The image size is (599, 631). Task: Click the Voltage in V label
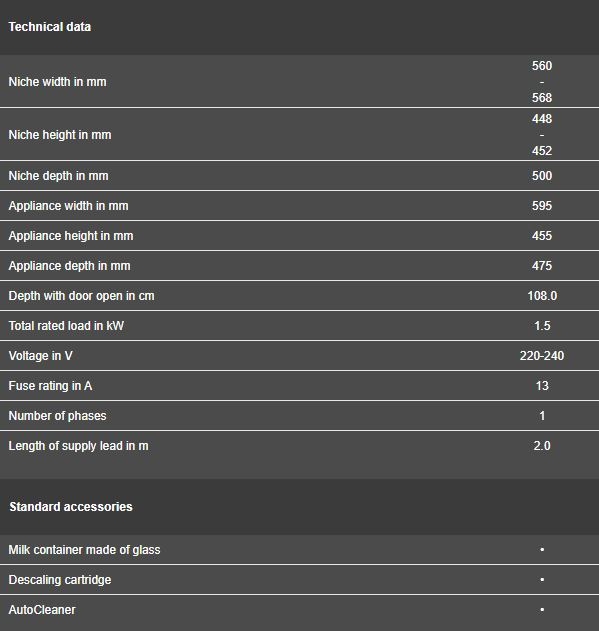(x=41, y=356)
